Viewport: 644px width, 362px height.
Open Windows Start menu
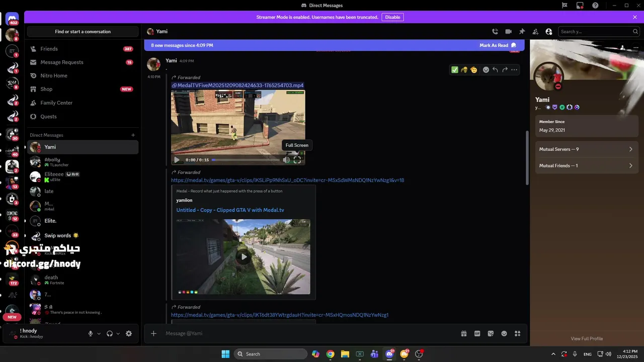point(225,354)
